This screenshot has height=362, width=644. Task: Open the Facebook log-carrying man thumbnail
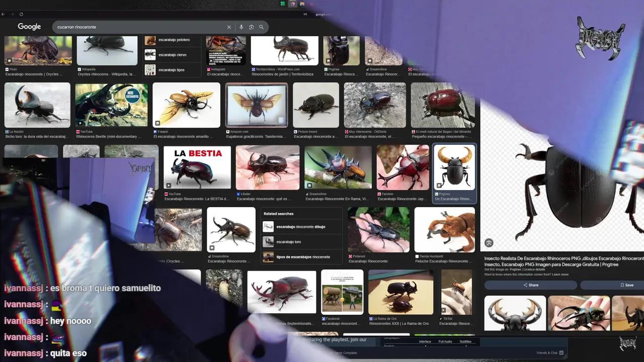(342, 292)
